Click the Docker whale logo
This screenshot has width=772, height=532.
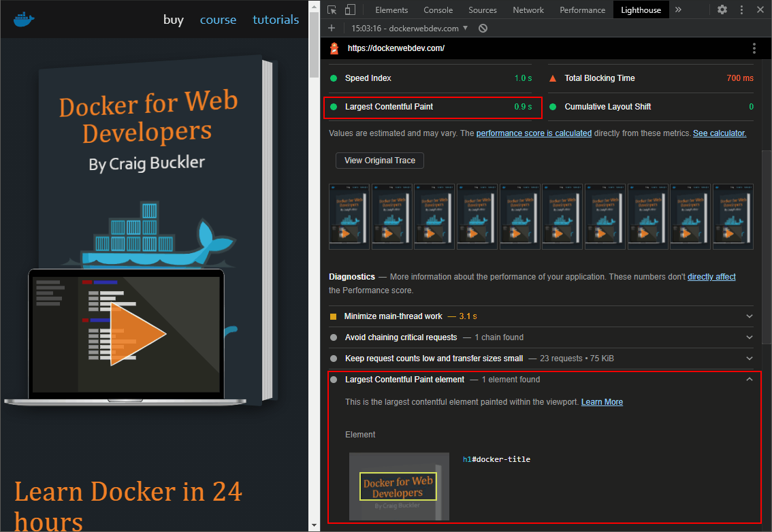tap(25, 19)
